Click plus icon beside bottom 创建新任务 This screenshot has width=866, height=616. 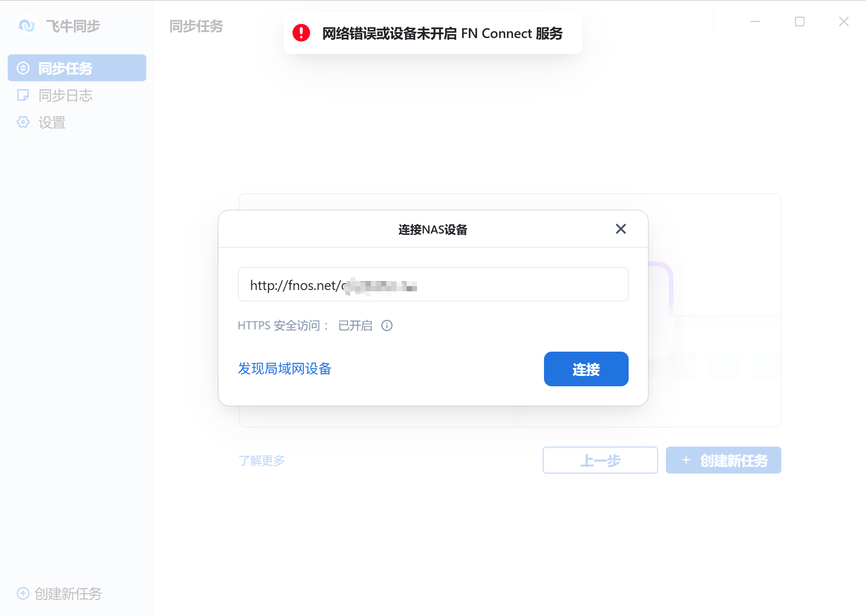click(23, 593)
